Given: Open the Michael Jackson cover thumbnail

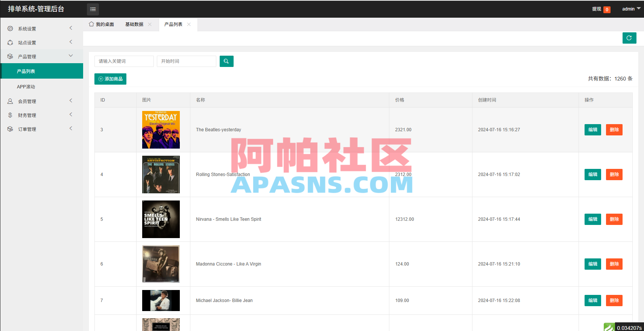Looking at the screenshot, I should 161,301.
